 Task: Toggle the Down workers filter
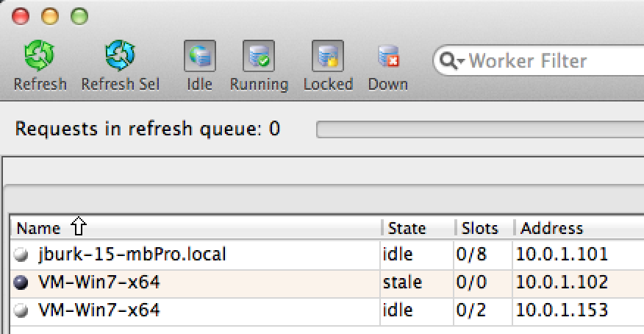(387, 56)
